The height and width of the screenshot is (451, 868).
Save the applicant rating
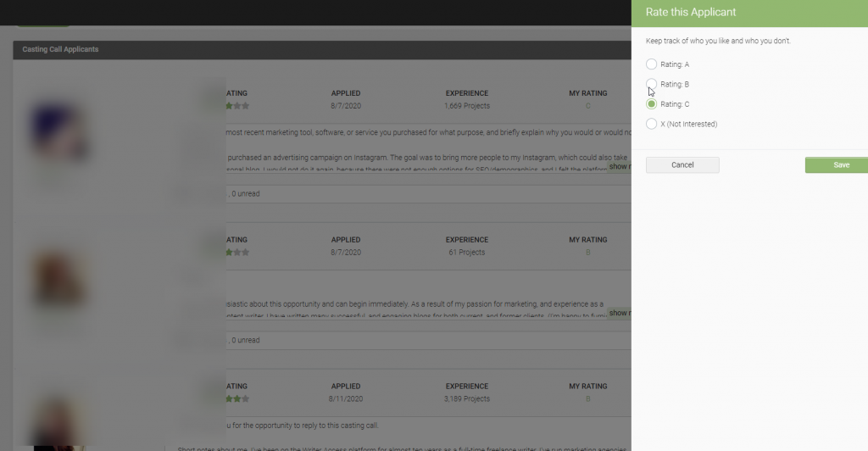tap(837, 165)
